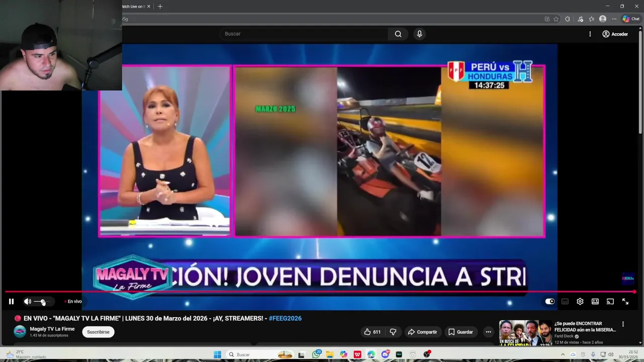Run search with magnifier button
644x362 pixels.
coord(398,34)
